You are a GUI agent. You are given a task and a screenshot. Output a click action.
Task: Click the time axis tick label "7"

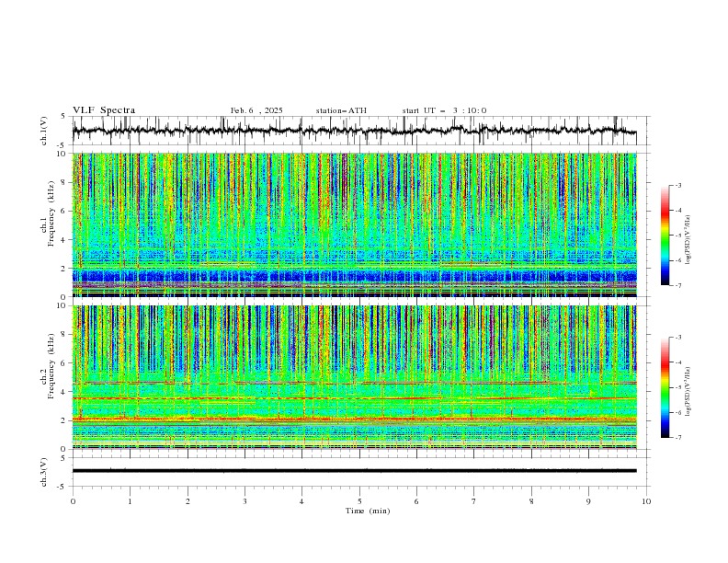[x=474, y=501]
